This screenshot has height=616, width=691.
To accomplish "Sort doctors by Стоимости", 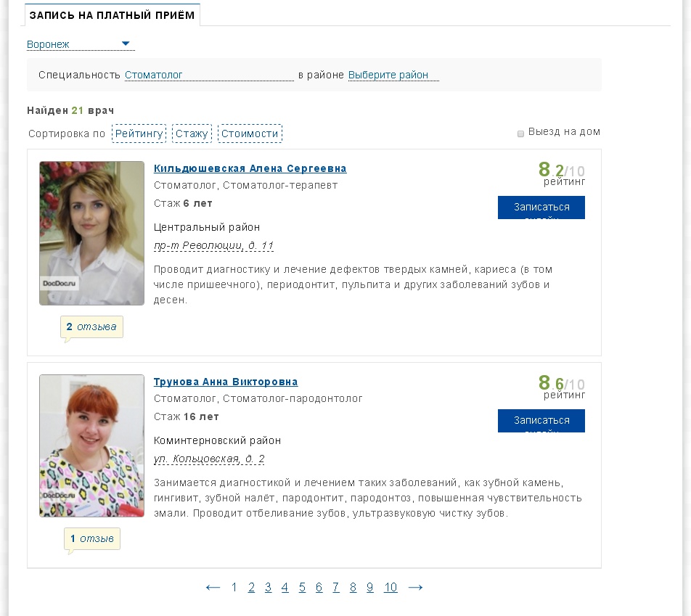I will coord(250,134).
